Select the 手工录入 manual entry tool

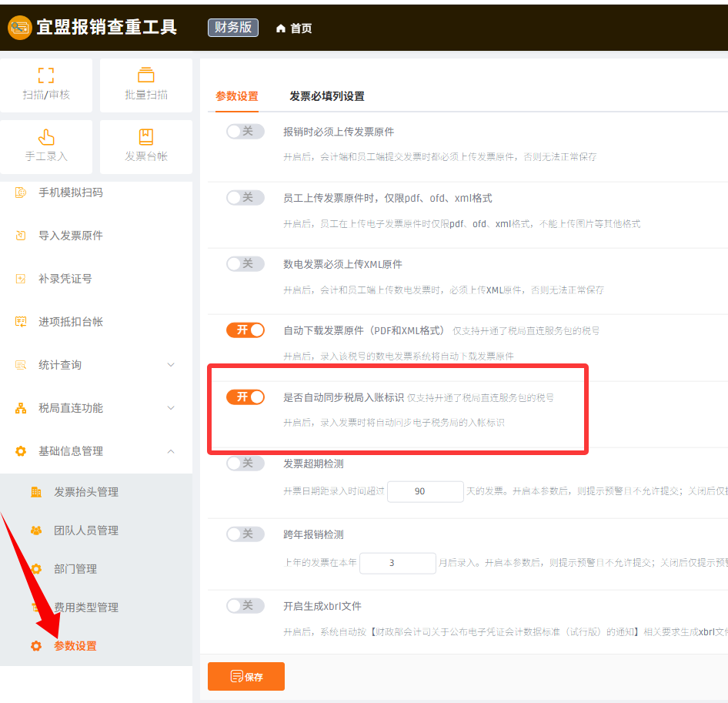point(48,146)
